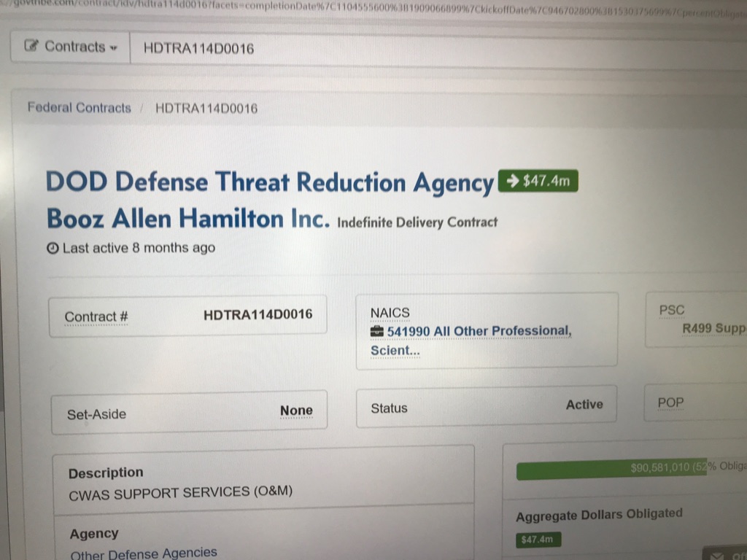Click the Contract # field label
This screenshot has width=747, height=560.
tap(96, 317)
